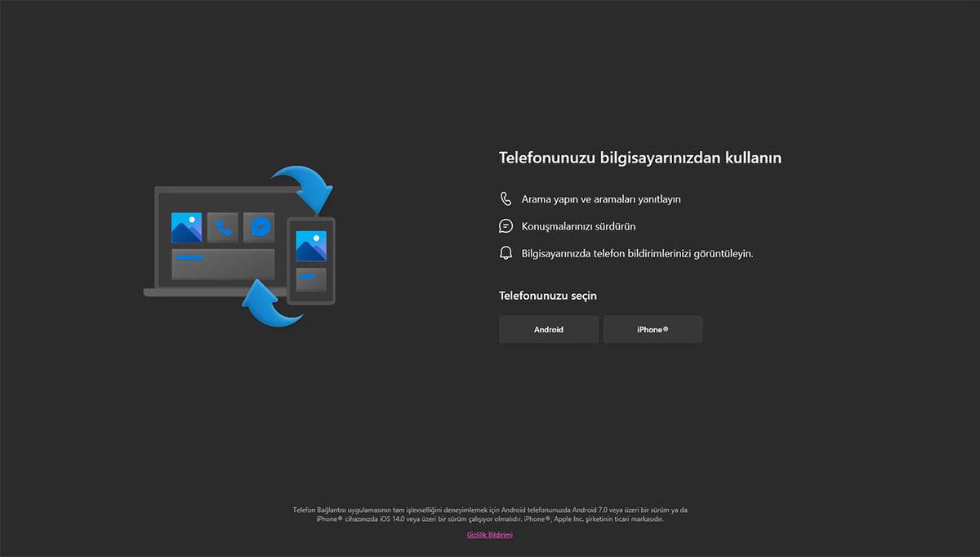Click the text "Konuşmalarınızı sürdürün"
This screenshot has height=557, width=980.
[578, 225]
